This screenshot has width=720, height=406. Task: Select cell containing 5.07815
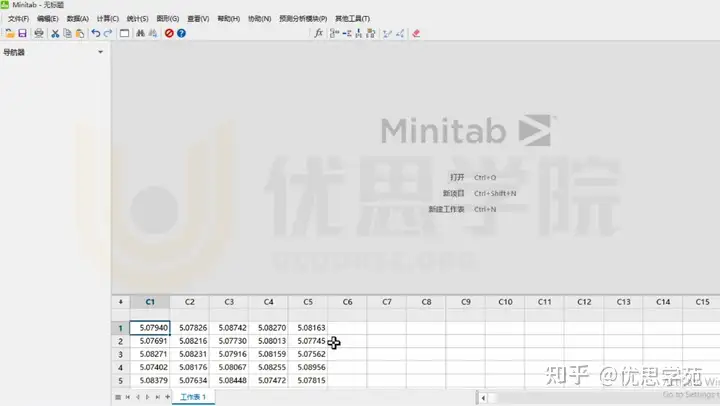[x=308, y=381]
